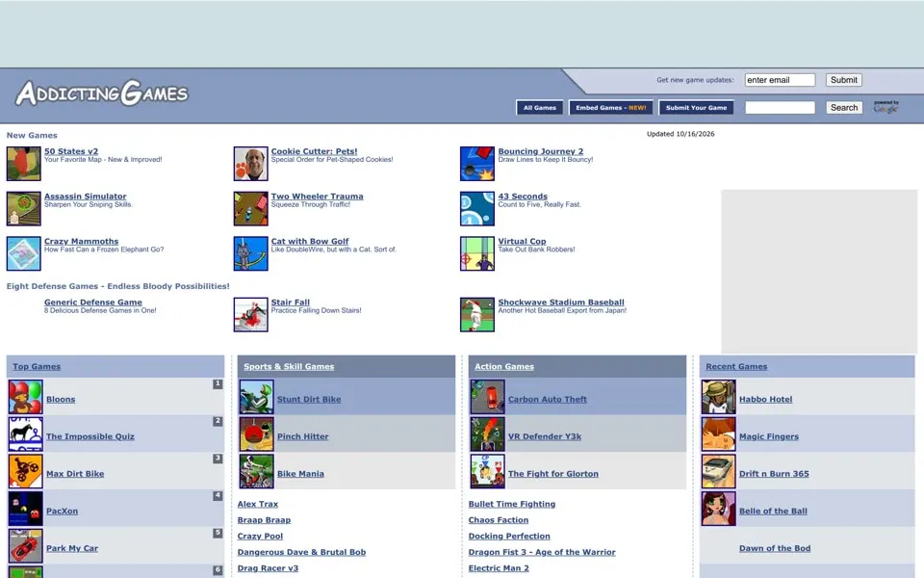Screen dimensions: 924x578
Task: Open the Bouncing Journey 2 thumbnail icon
Action: pyautogui.click(x=477, y=164)
